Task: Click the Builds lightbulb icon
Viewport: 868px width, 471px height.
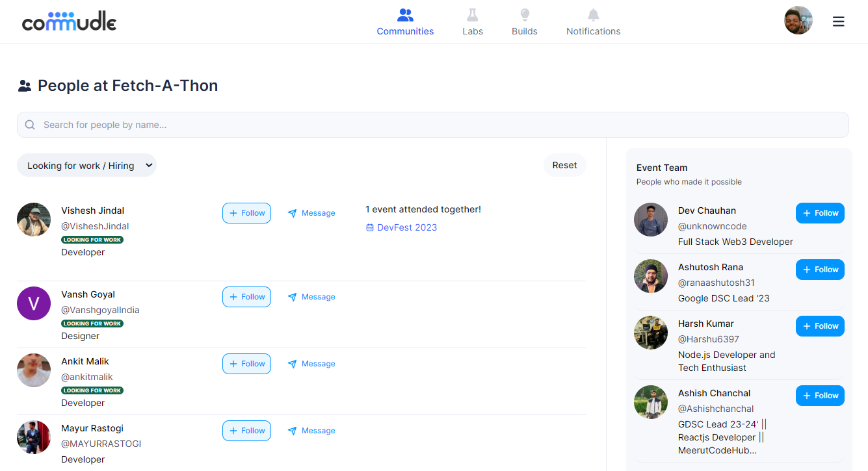Action: [x=524, y=15]
